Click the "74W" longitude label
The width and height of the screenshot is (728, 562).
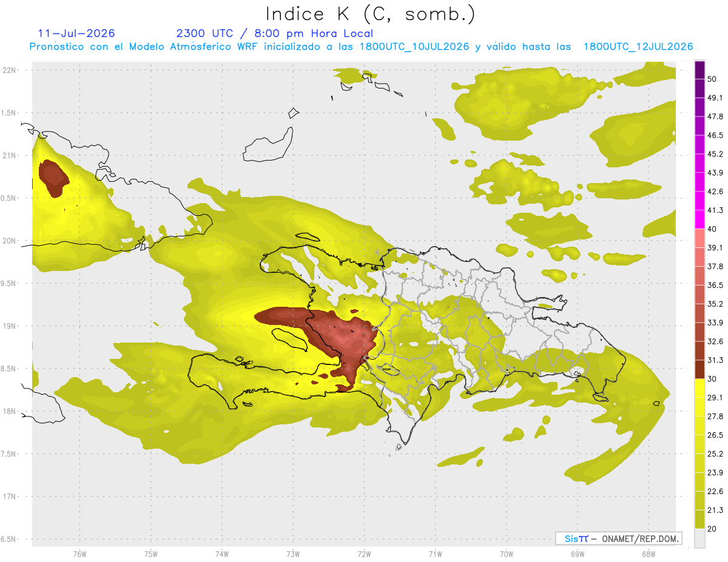[222, 554]
